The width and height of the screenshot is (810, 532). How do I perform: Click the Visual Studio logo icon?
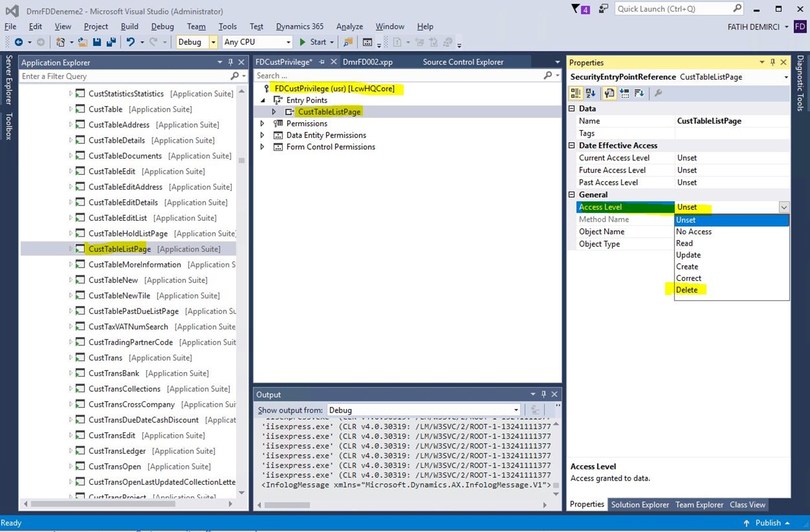tap(11, 11)
